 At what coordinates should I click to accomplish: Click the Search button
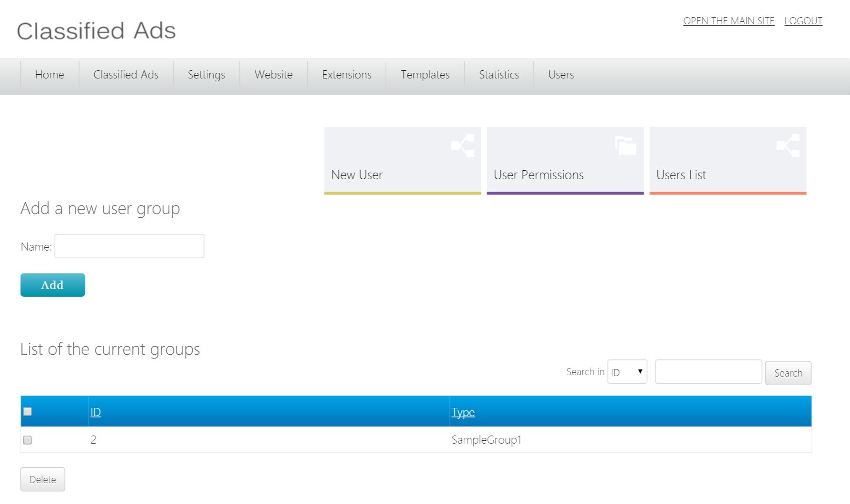tap(788, 373)
